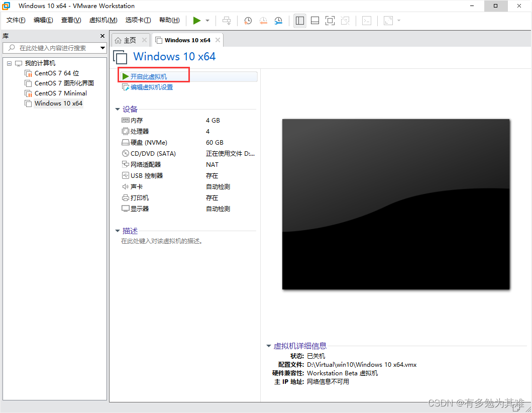Open the 帮助(H) menu
Screen dimensions: 532x413
(x=169, y=20)
